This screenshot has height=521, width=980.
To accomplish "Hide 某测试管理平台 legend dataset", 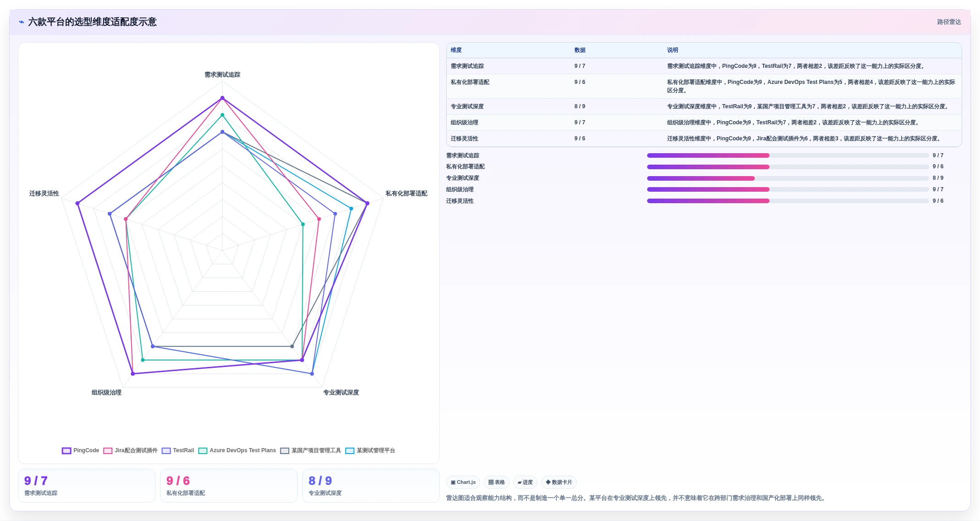I will pos(370,450).
